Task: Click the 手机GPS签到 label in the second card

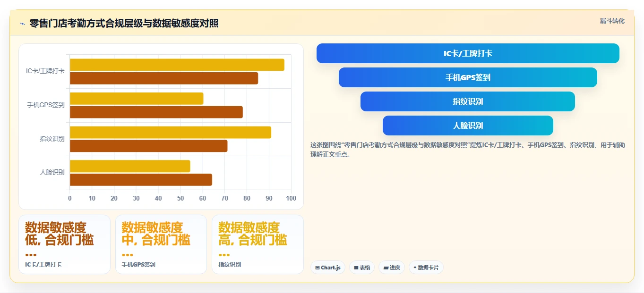Action: (138, 265)
